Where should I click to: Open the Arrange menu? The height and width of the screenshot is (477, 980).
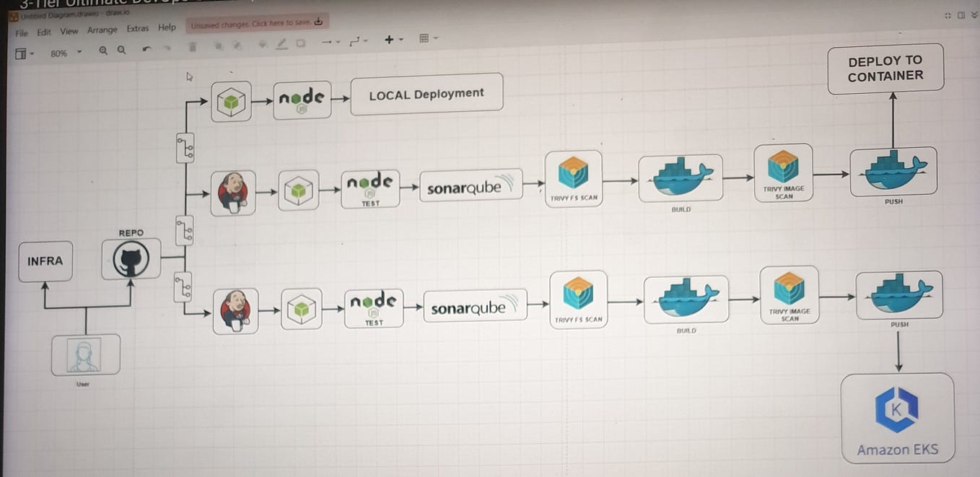[102, 30]
